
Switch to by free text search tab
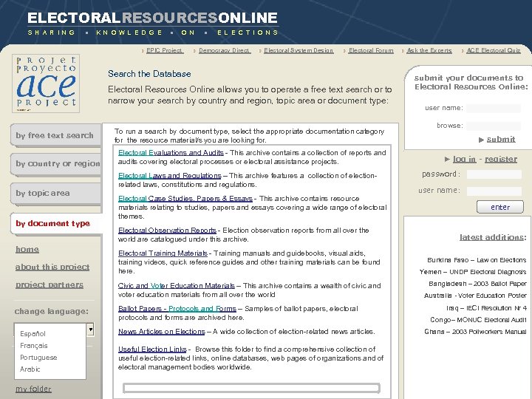(x=55, y=135)
